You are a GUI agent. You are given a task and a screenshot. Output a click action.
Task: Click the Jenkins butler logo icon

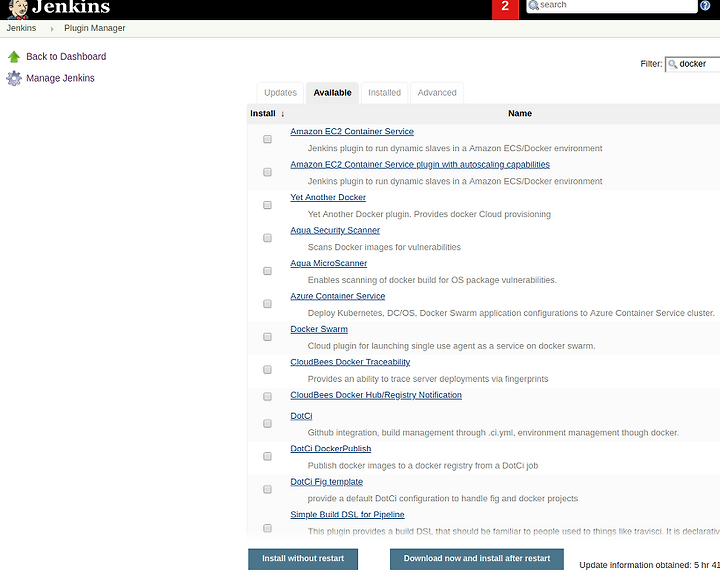point(18,9)
